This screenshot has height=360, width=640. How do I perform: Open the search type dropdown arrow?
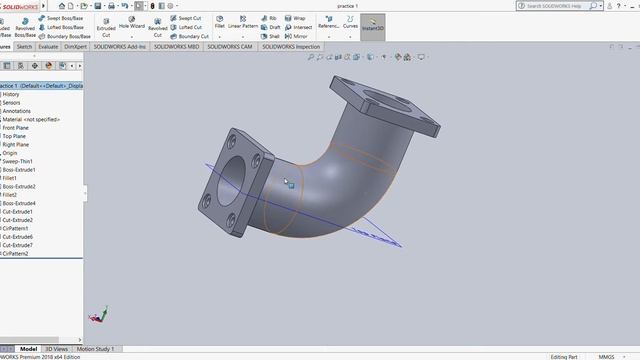click(x=600, y=6)
